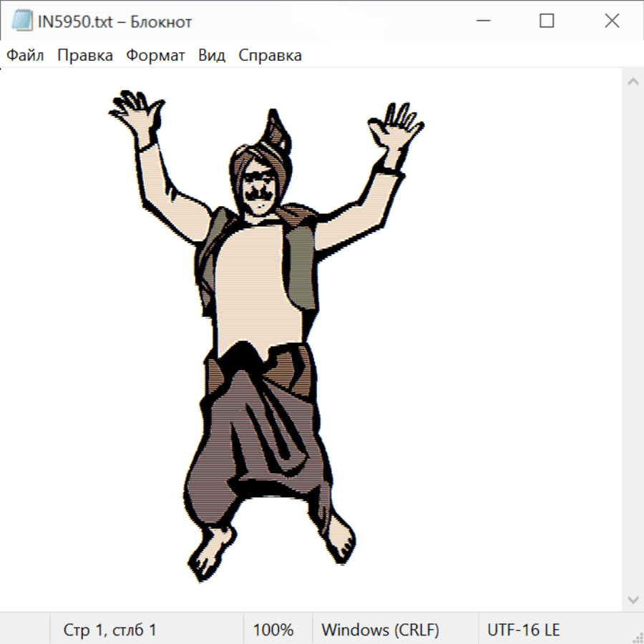Click the Notepad icon in title bar
This screenshot has width=644, height=644.
pyautogui.click(x=21, y=21)
